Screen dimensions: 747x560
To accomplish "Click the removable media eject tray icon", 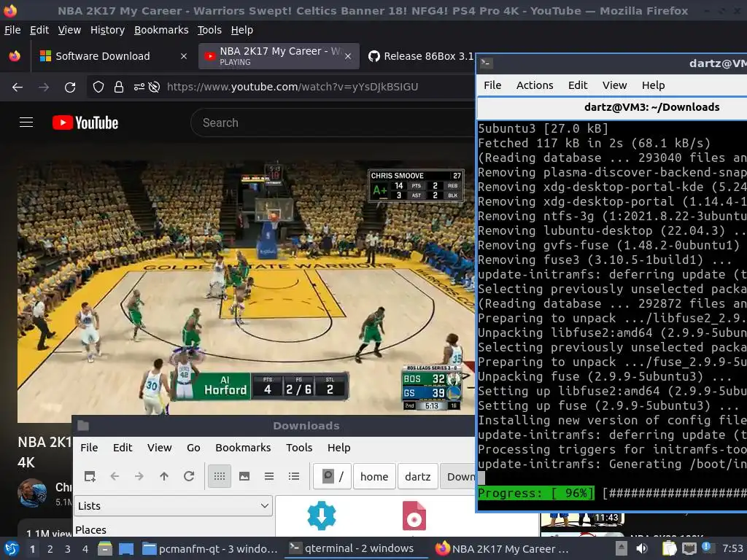I will tap(622, 548).
